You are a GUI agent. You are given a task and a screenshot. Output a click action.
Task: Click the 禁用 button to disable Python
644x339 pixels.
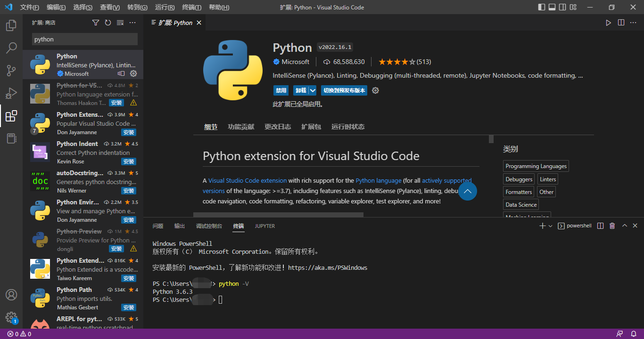(281, 90)
